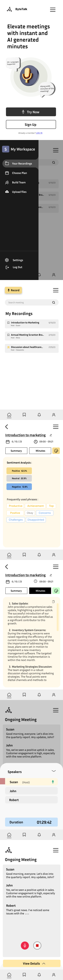
Task: Select the black highlighted Minutes tab
Action: 41,590
